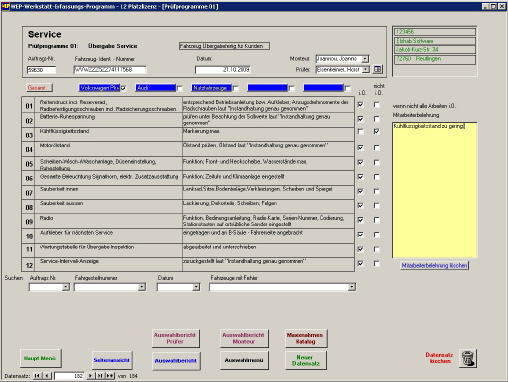Screen dimensions: 508x382
Task: Toggle the Volkswagen Pkw checkbox
Action: pyautogui.click(x=123, y=88)
